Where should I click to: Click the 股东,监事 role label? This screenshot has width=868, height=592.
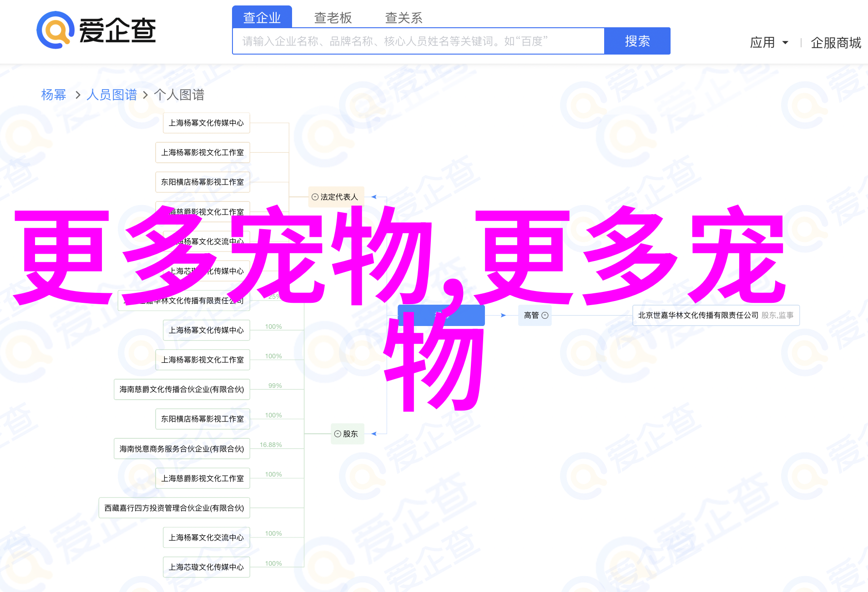click(x=777, y=315)
